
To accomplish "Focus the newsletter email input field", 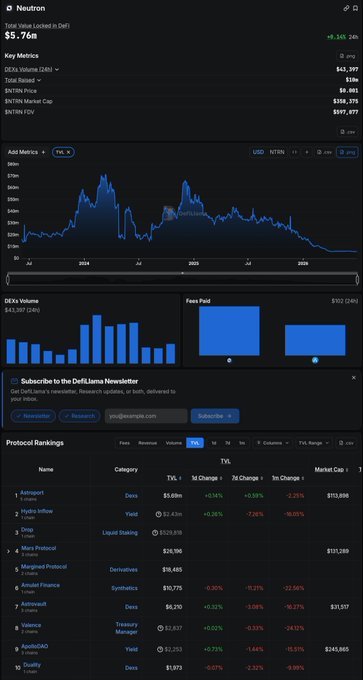I will pos(146,416).
